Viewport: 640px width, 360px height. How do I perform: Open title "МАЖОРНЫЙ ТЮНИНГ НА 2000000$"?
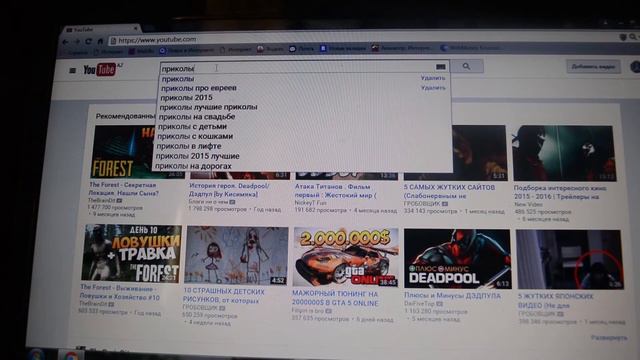tap(335, 298)
